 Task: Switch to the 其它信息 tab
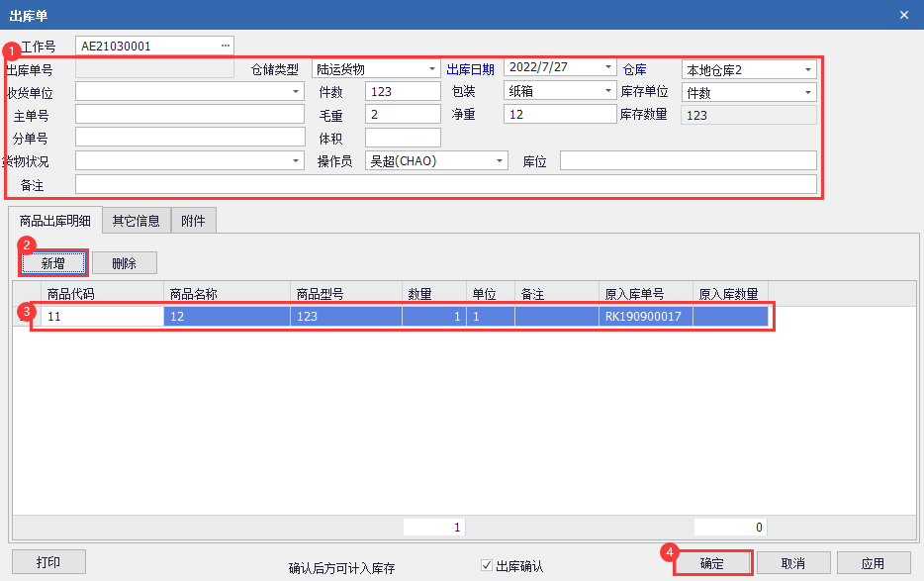tap(137, 221)
